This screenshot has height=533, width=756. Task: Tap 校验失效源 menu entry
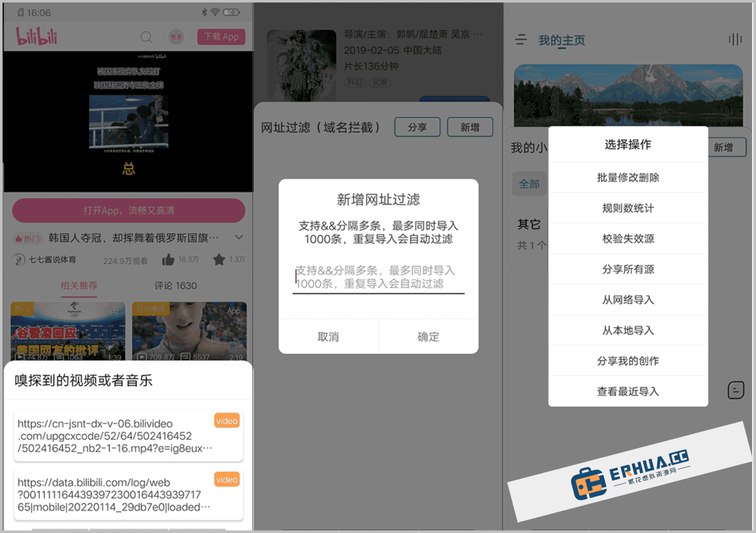628,238
